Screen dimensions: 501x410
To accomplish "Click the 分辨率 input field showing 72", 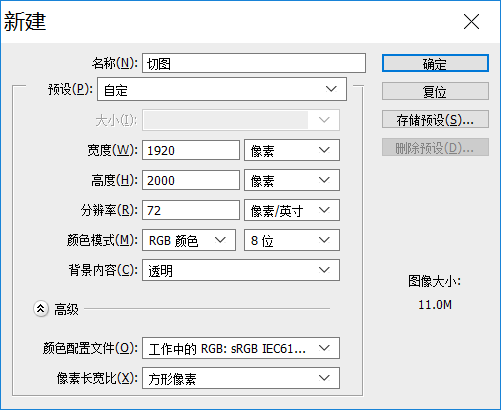I will click(x=191, y=210).
